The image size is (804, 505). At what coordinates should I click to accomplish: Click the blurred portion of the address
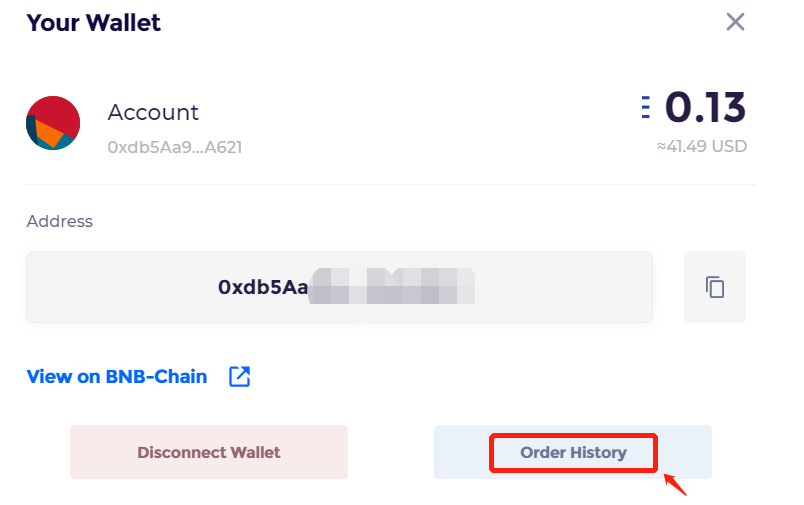pos(391,286)
